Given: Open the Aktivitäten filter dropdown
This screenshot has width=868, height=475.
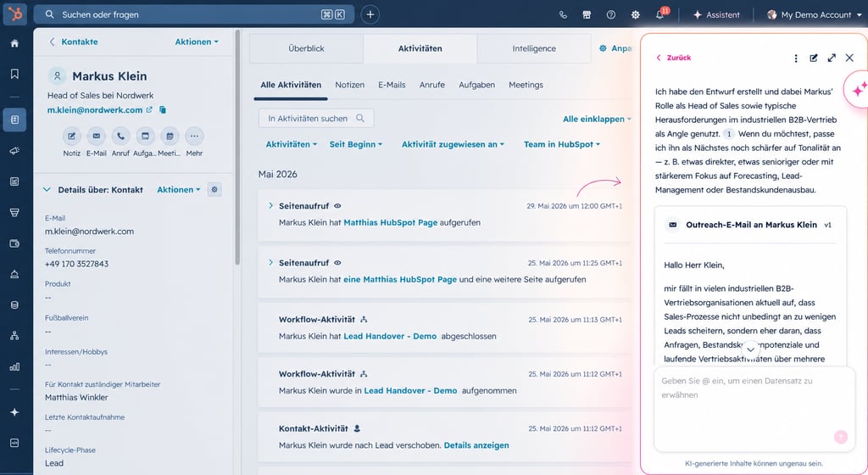Looking at the screenshot, I should pos(292,144).
